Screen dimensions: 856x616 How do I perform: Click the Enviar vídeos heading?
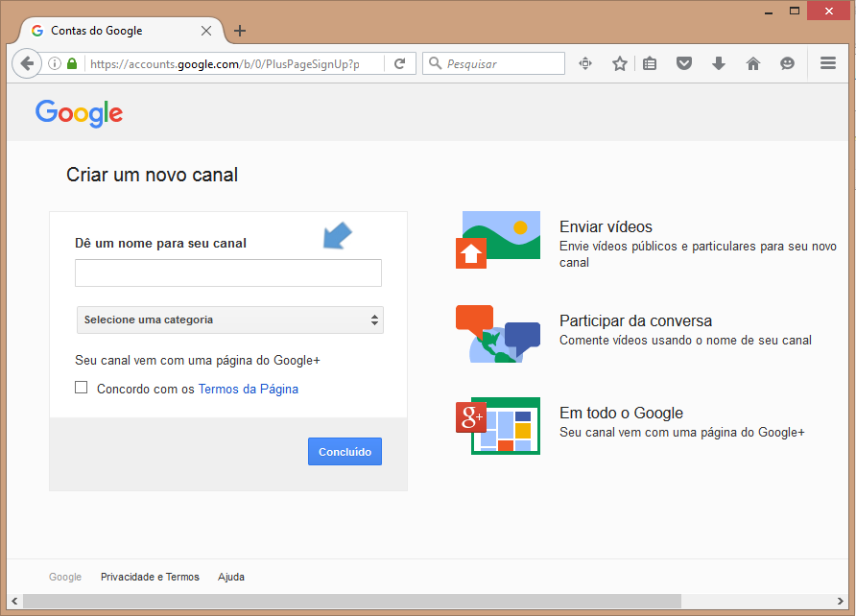(x=606, y=227)
